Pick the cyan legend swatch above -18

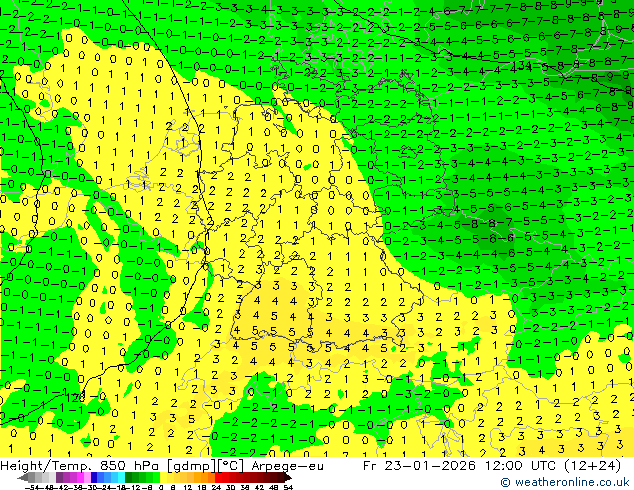[121, 478]
